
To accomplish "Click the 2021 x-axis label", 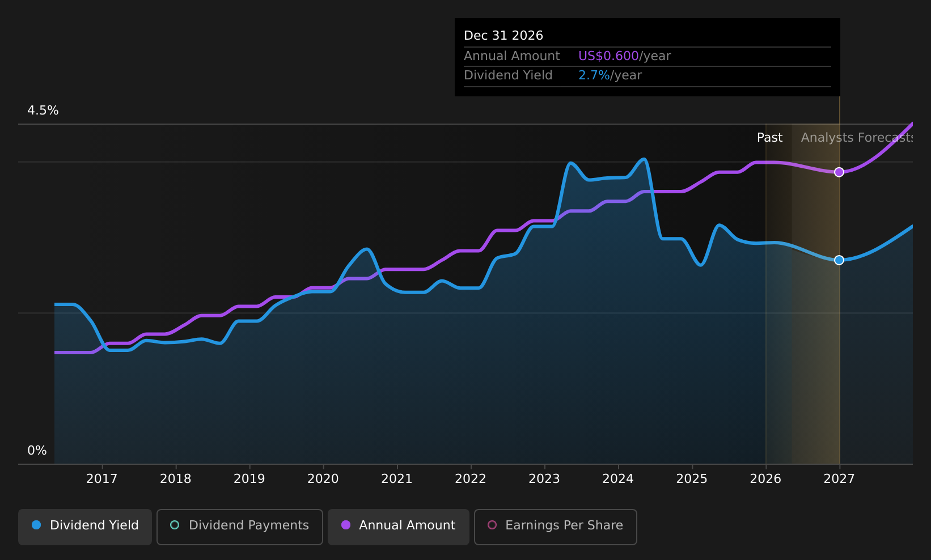I will [x=397, y=479].
